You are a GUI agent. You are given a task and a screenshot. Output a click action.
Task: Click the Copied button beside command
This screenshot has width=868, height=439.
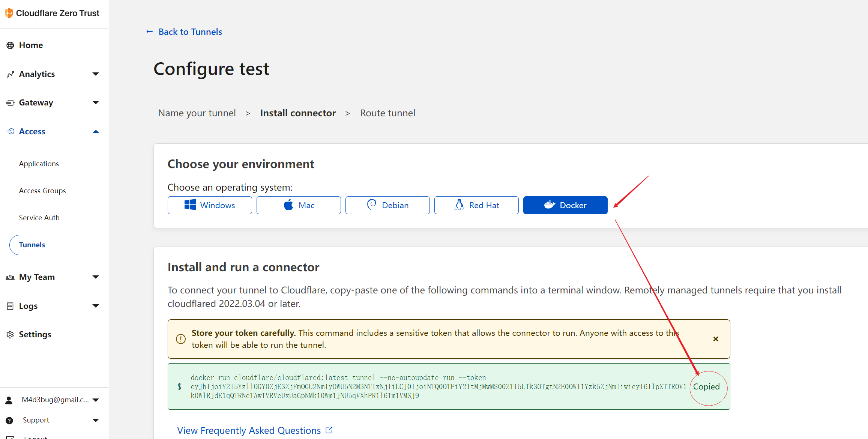(706, 387)
